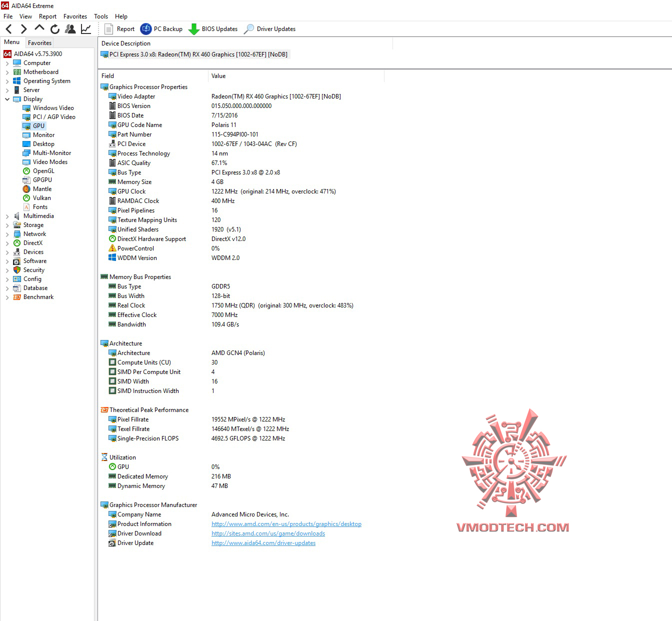Go up one level with Up arrow
672x621 pixels.
coord(39,28)
